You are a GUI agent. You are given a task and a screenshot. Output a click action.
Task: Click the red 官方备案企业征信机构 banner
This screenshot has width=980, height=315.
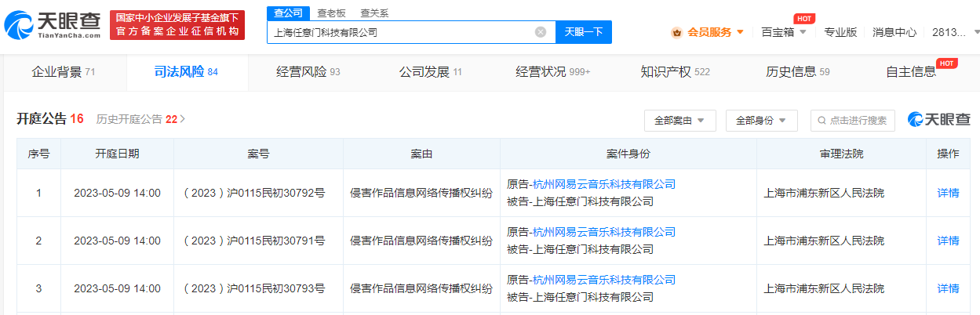click(177, 25)
